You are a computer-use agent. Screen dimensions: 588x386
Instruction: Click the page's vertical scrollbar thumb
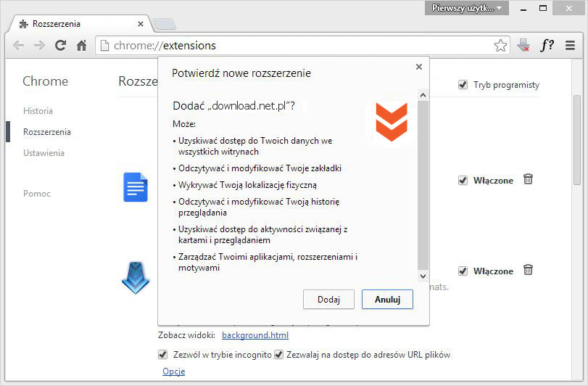[x=576, y=140]
